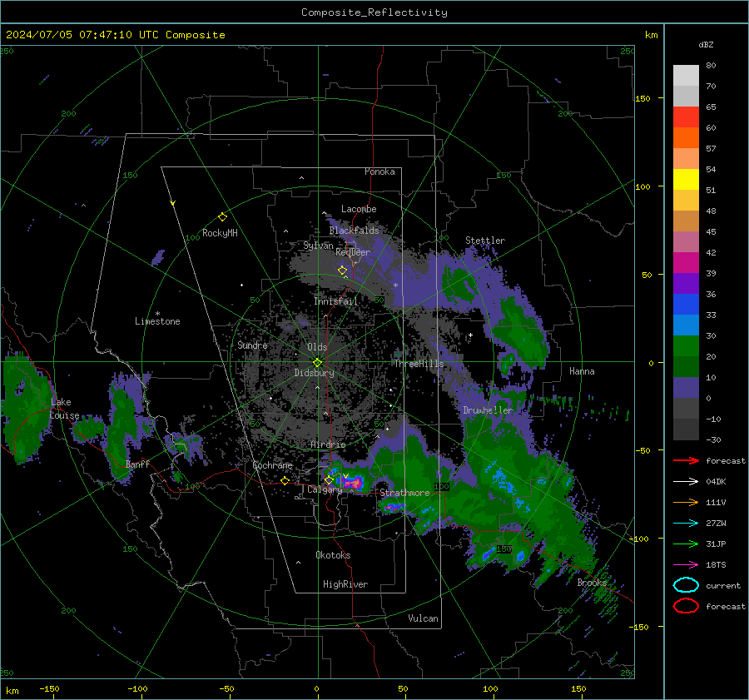Select the 39 dBZ purple color swatch
Screen dimensions: 749x700
(686, 283)
